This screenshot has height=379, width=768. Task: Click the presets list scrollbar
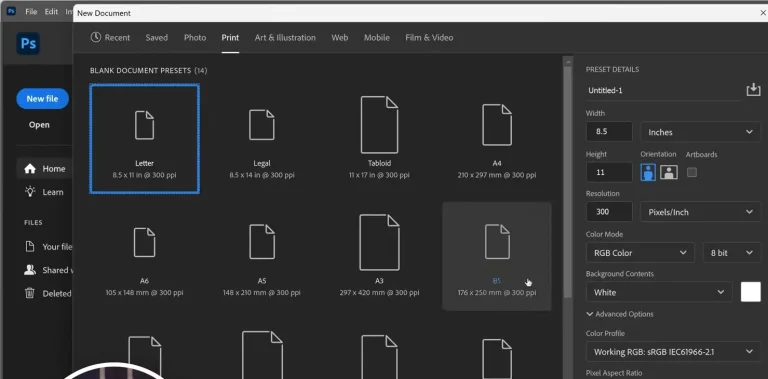click(568, 181)
